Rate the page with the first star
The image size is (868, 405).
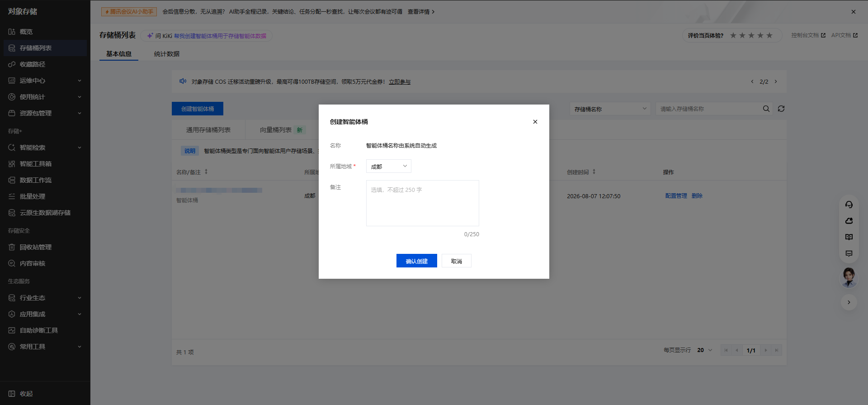[x=733, y=35]
